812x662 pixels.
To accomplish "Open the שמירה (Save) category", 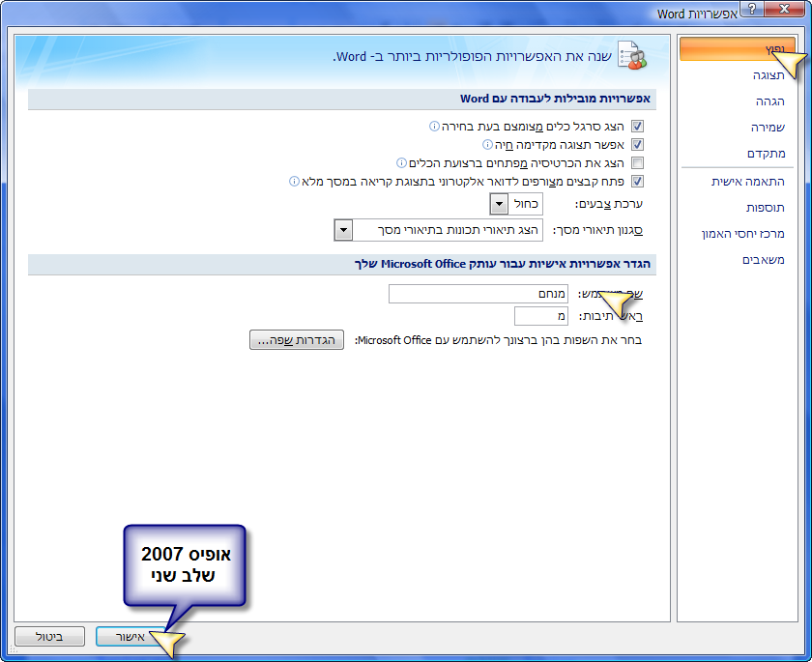I will [768, 128].
